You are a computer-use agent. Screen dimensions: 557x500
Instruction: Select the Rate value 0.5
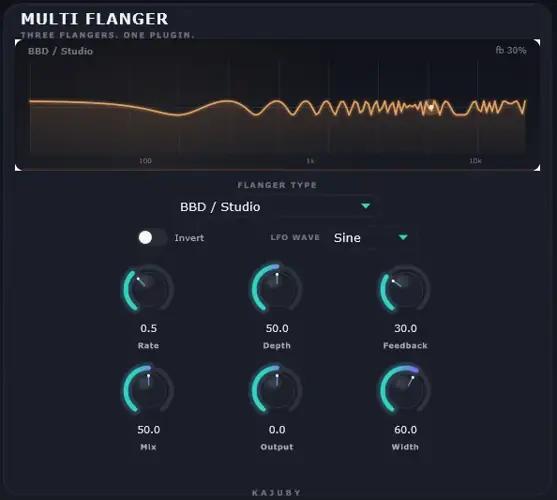point(148,328)
